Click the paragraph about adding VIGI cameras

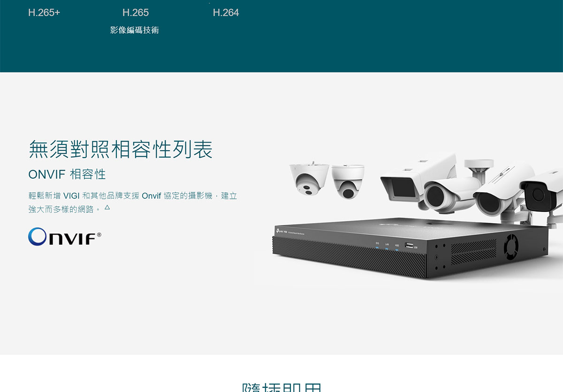[x=133, y=202]
